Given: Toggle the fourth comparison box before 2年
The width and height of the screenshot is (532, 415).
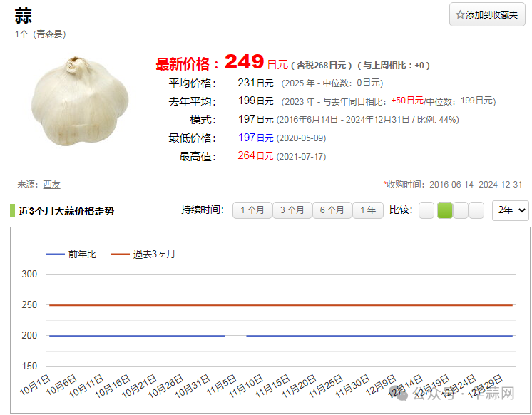Looking at the screenshot, I should click(476, 210).
